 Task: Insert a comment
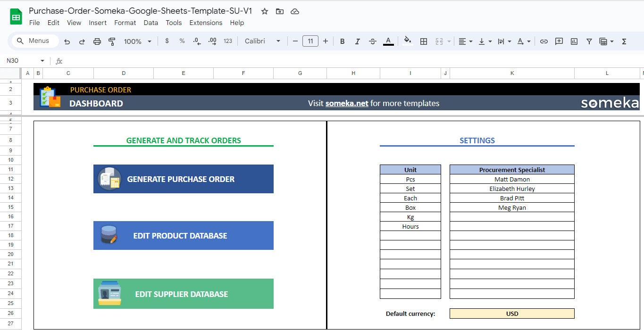coord(559,41)
